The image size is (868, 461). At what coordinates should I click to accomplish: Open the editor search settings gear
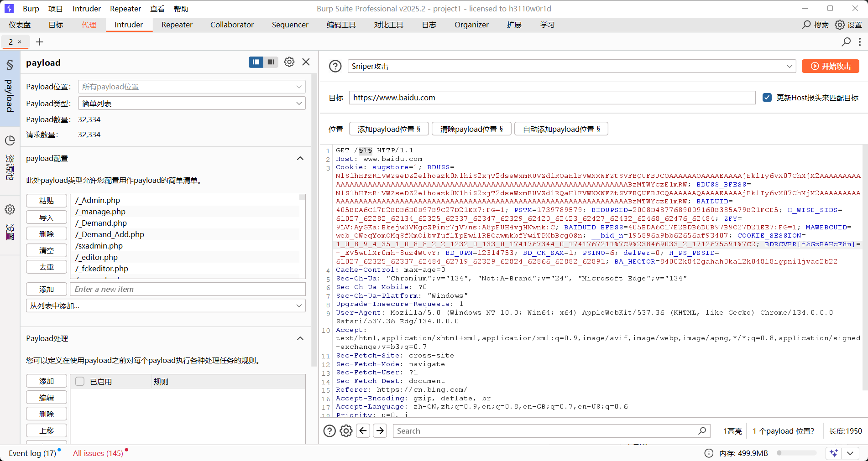pos(346,431)
